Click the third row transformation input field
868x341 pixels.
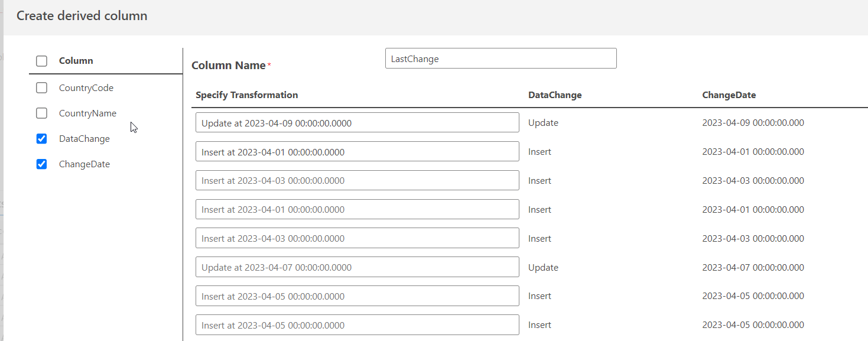tap(357, 181)
